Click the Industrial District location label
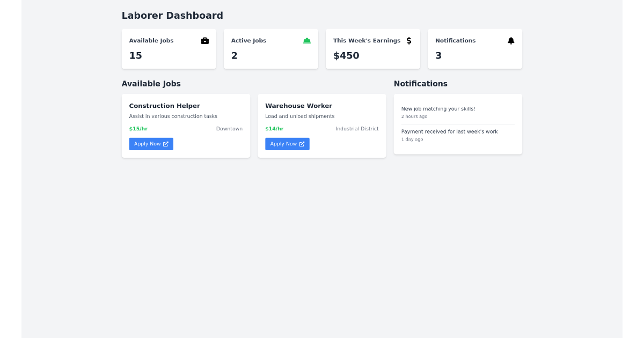 pos(357,129)
